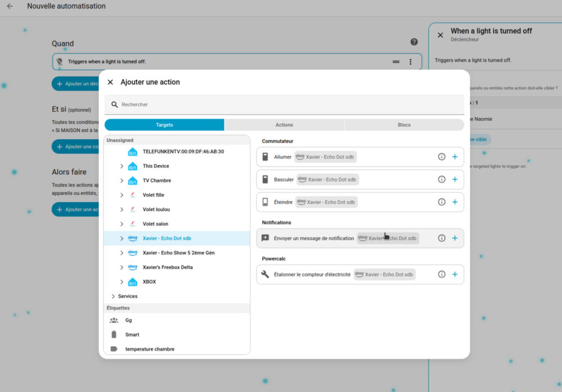
Task: Add Envoyer un message de notification action
Action: coord(455,238)
